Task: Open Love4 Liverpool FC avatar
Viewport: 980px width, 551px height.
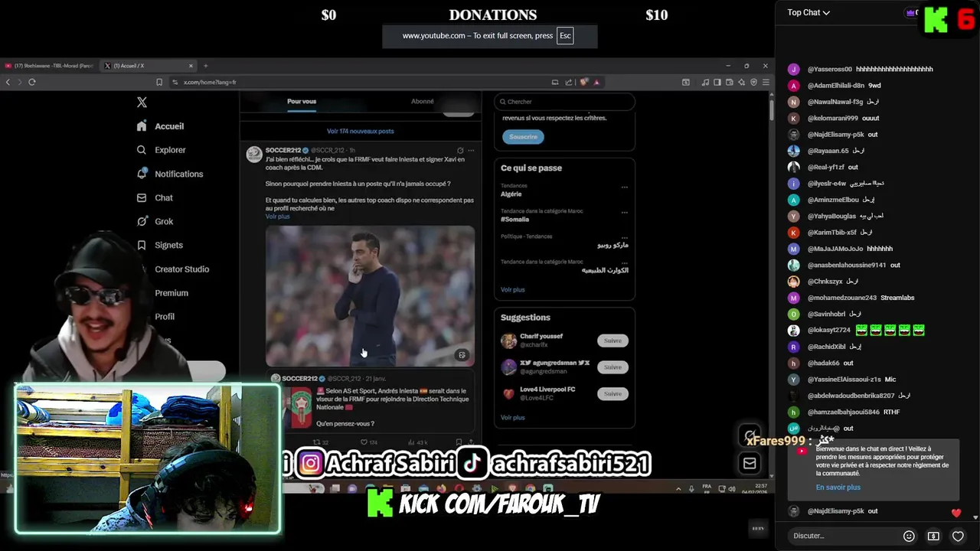Action: click(x=508, y=393)
